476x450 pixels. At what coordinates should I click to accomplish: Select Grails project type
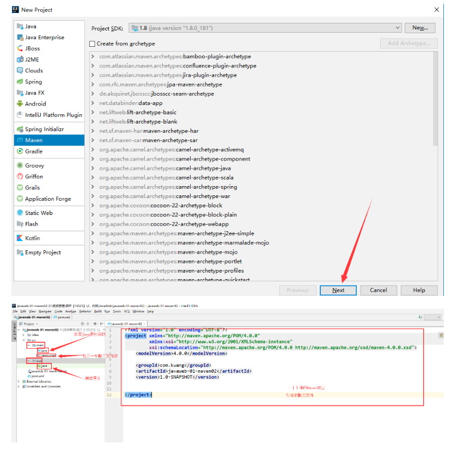pyautogui.click(x=49, y=188)
